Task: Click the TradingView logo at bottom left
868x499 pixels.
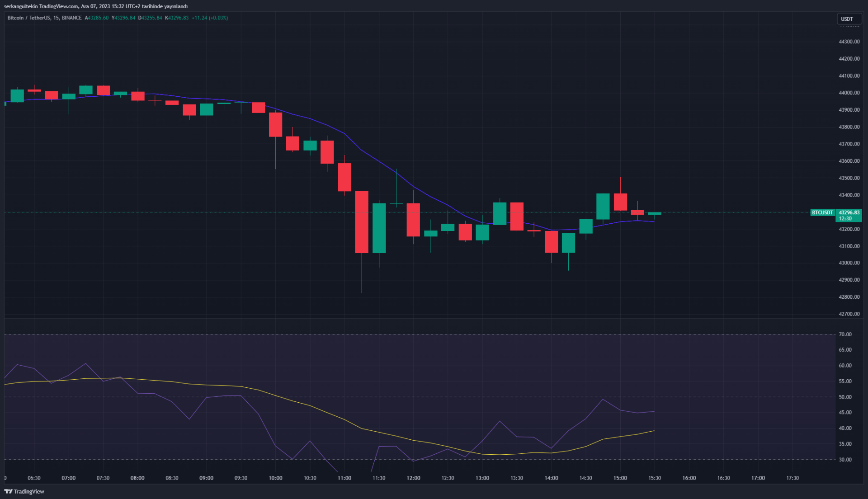Action: (x=24, y=491)
